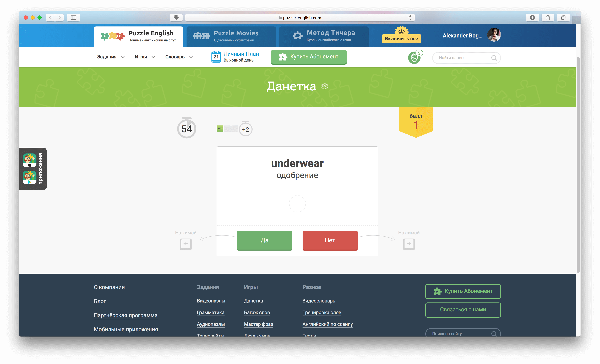
Task: Click the Safari address bar
Action: tap(300, 18)
